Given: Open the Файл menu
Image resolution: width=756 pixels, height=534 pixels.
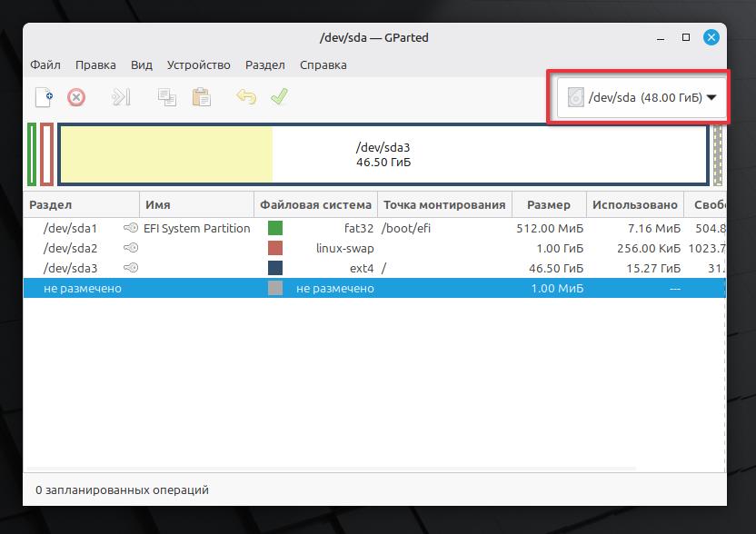Looking at the screenshot, I should tap(45, 65).
